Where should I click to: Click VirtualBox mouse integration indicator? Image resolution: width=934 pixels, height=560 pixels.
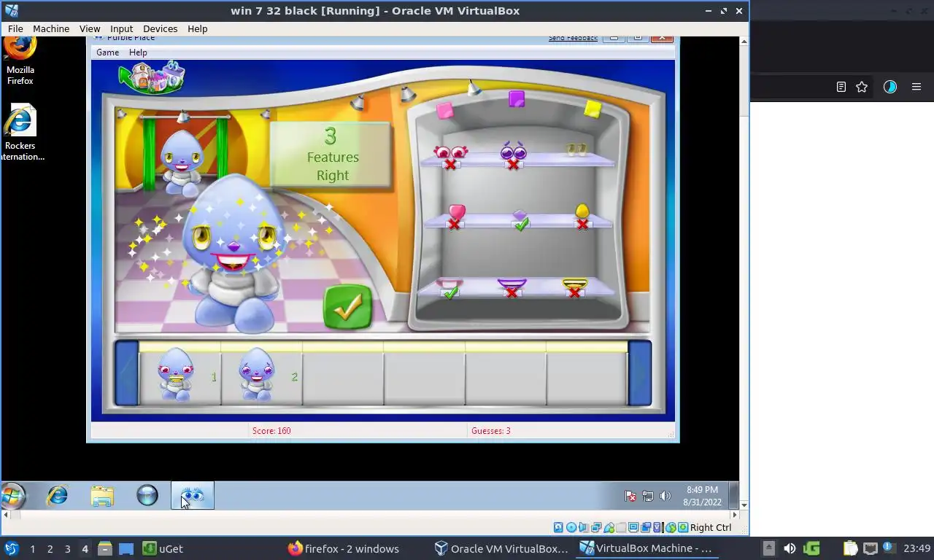pyautogui.click(x=671, y=527)
